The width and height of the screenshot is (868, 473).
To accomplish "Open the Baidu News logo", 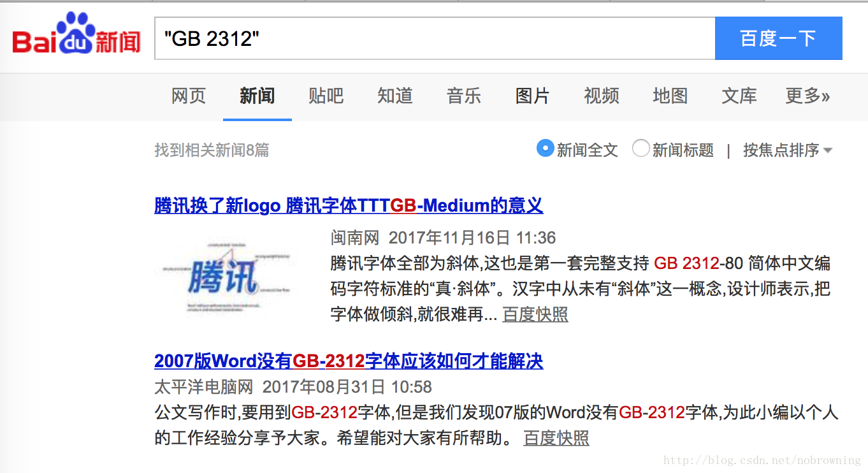I will (76, 34).
